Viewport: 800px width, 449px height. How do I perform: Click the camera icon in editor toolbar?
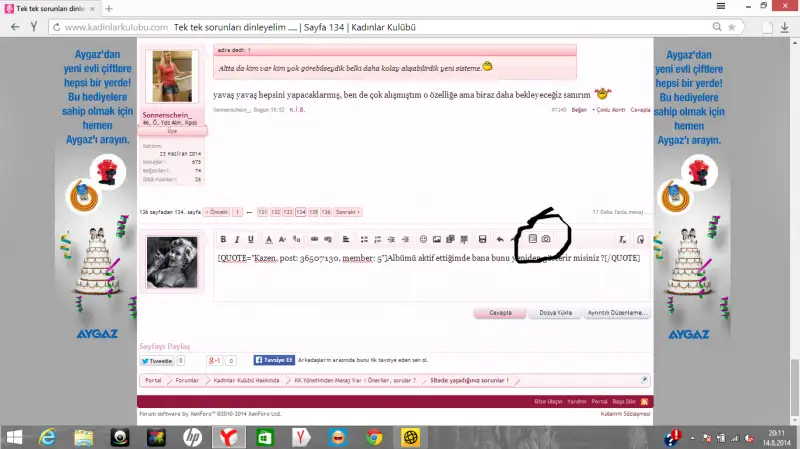[x=546, y=240]
